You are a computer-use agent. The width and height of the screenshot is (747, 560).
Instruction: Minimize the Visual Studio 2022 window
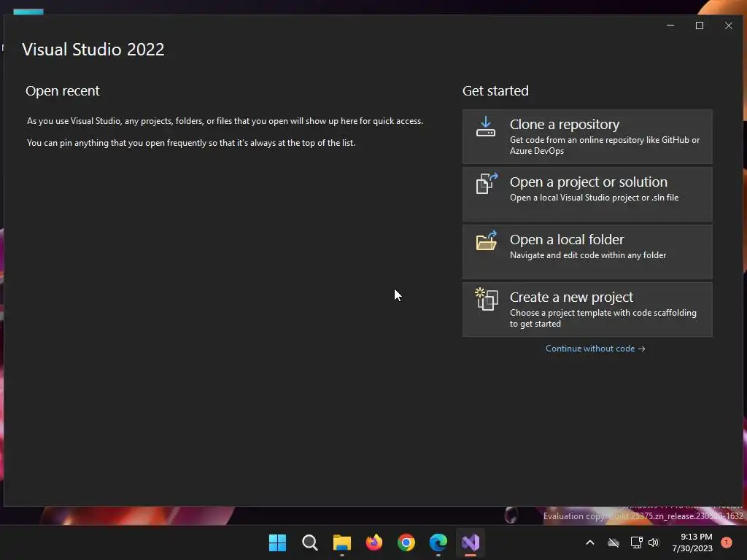point(670,26)
